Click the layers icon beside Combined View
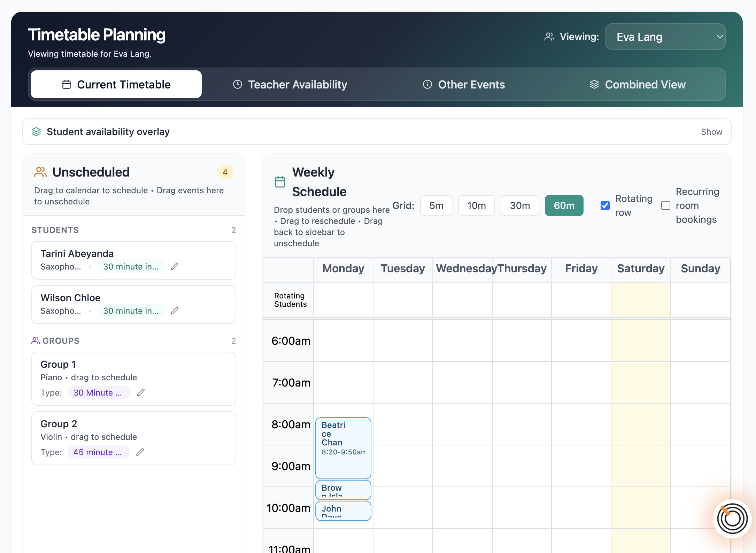The width and height of the screenshot is (756, 553). pos(594,84)
